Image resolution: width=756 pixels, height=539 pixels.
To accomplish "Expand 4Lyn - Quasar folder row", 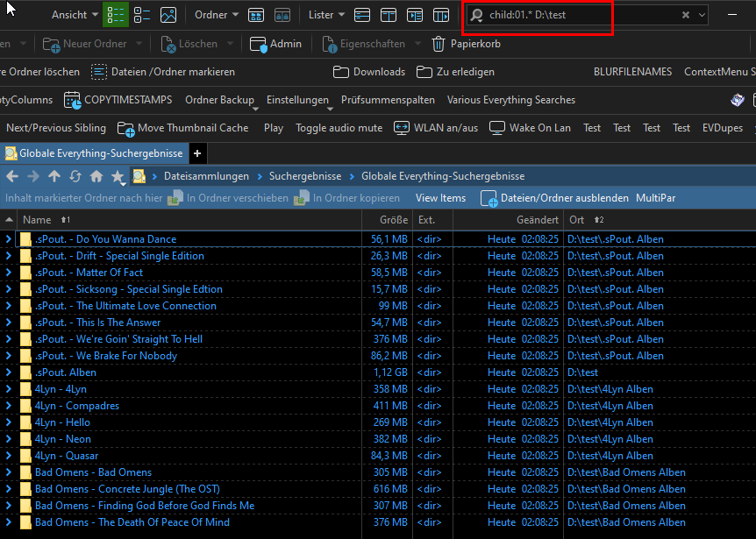I will [8, 456].
